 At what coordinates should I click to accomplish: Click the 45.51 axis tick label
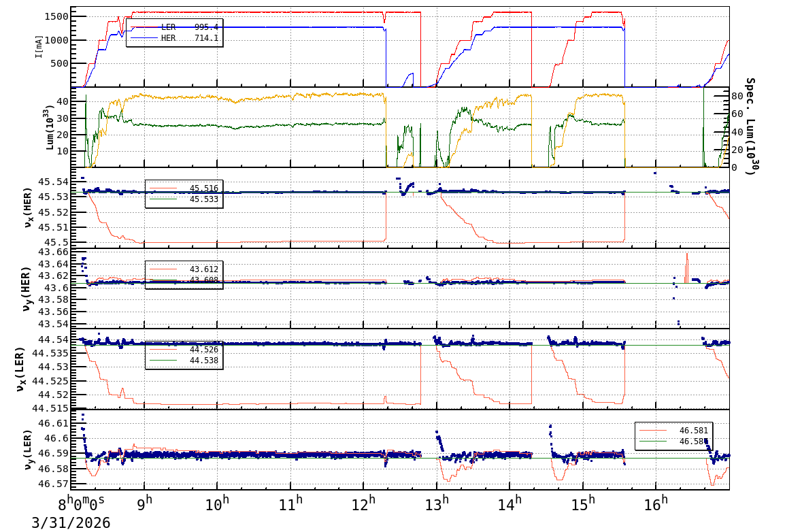point(54,227)
